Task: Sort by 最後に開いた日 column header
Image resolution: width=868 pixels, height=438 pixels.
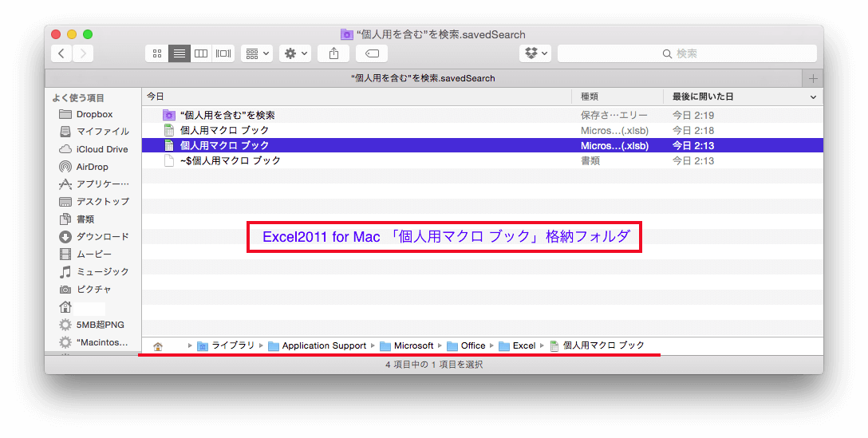Action: click(x=743, y=97)
